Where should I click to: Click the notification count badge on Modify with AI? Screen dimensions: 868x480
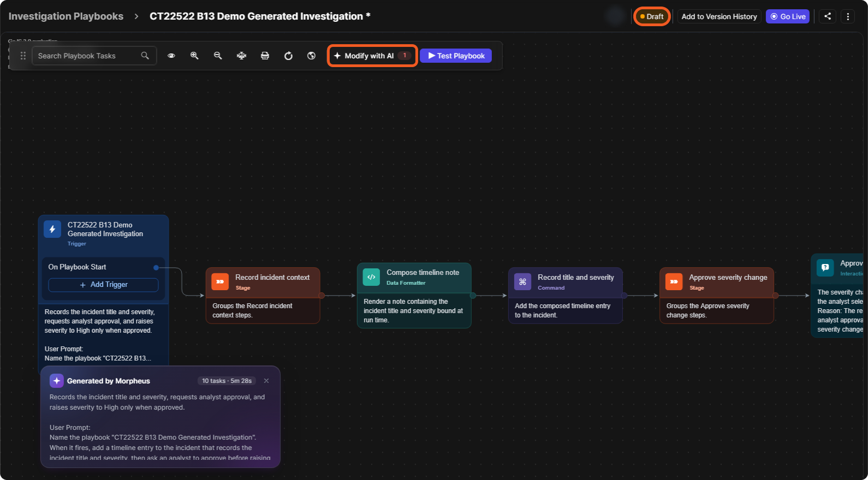405,56
